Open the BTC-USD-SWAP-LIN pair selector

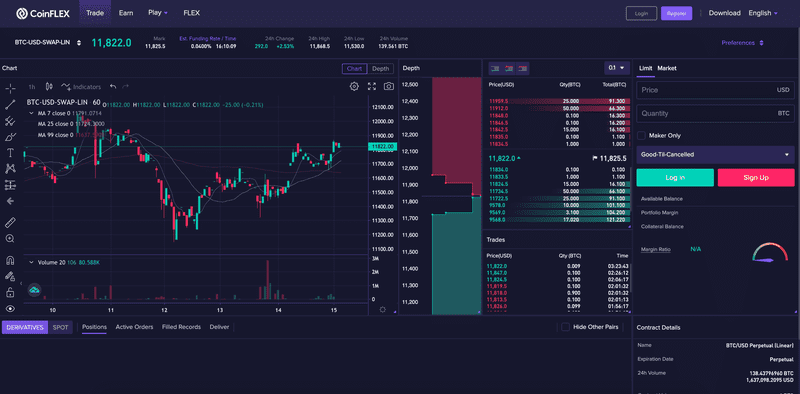coord(47,43)
